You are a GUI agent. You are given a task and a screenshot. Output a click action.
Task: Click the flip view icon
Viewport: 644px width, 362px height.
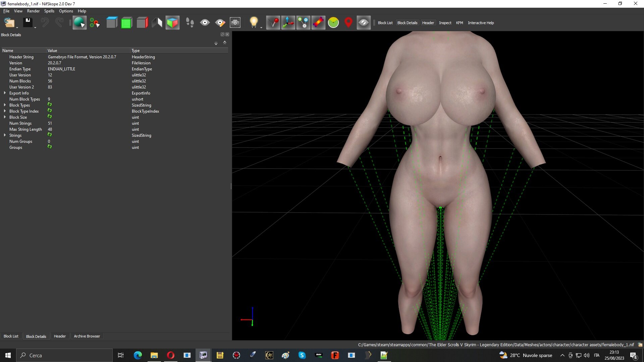pyautogui.click(x=157, y=23)
